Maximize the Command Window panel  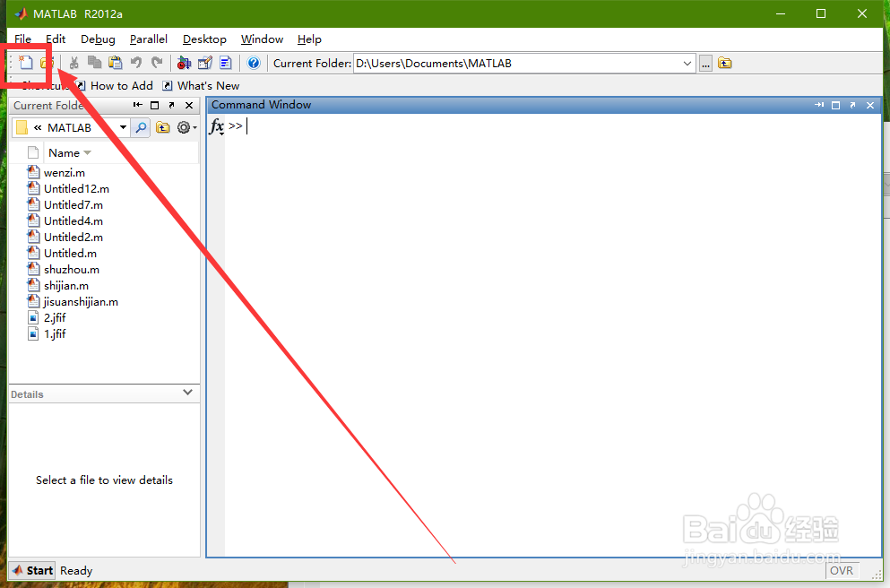pos(835,105)
